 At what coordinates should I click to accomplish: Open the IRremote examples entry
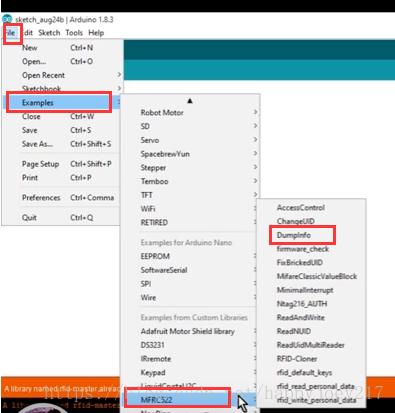[x=189, y=359]
